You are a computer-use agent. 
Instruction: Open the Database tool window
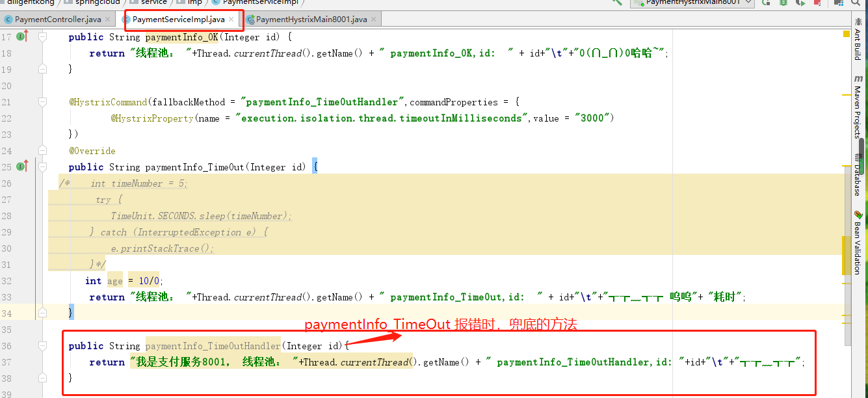coord(858,174)
